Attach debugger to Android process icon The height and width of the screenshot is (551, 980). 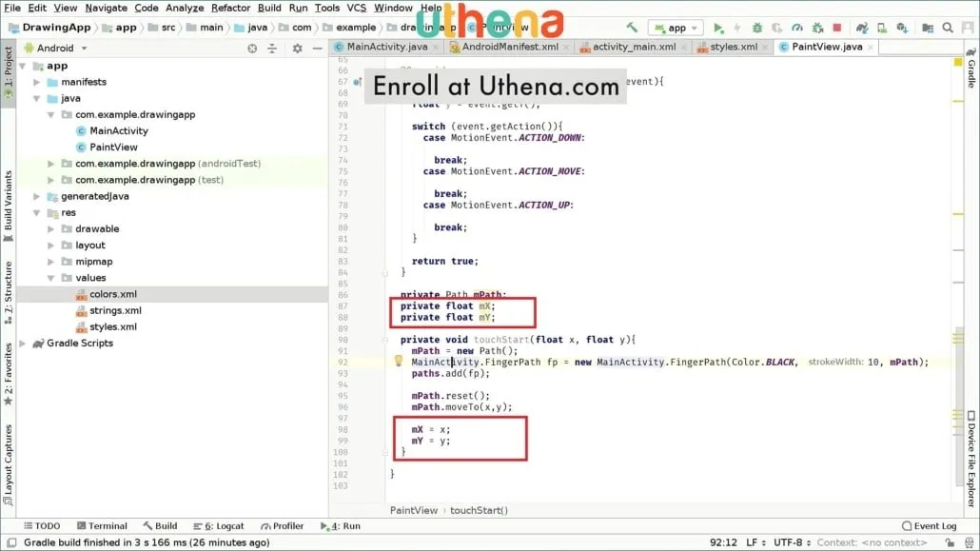click(817, 28)
